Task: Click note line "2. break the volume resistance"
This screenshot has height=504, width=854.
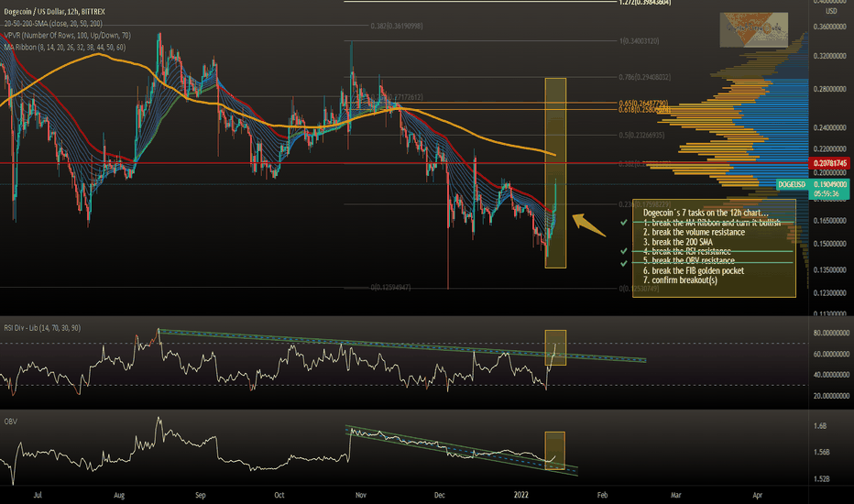Action: [x=694, y=232]
